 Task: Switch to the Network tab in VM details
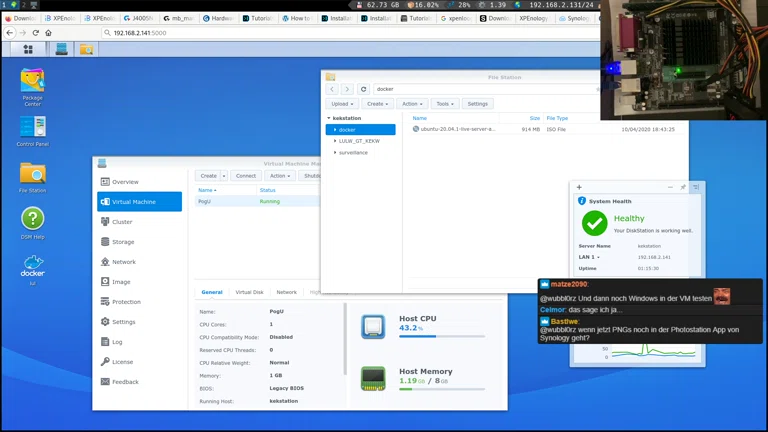coord(287,292)
